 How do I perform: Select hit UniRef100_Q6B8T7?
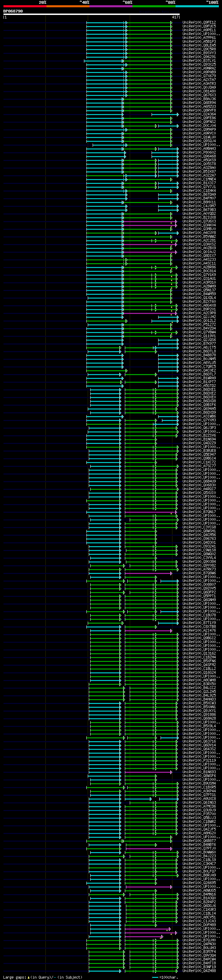point(199,841)
